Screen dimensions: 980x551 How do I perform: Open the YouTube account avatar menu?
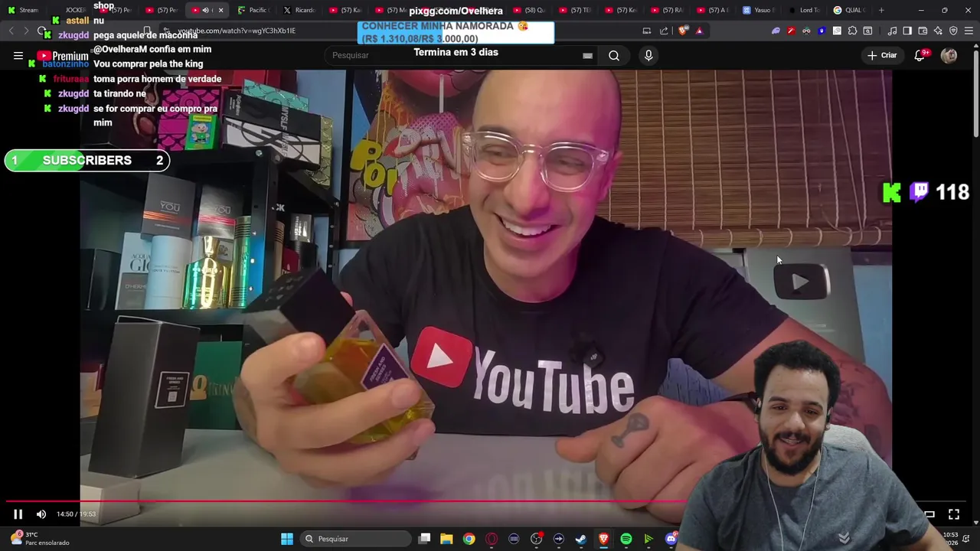click(x=949, y=55)
